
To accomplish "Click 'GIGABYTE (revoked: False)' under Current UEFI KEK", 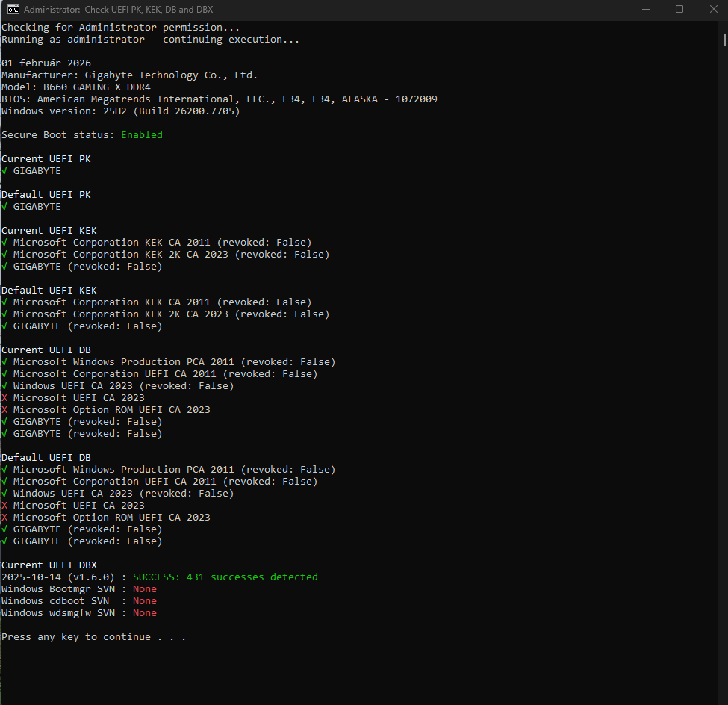I will 88,267.
